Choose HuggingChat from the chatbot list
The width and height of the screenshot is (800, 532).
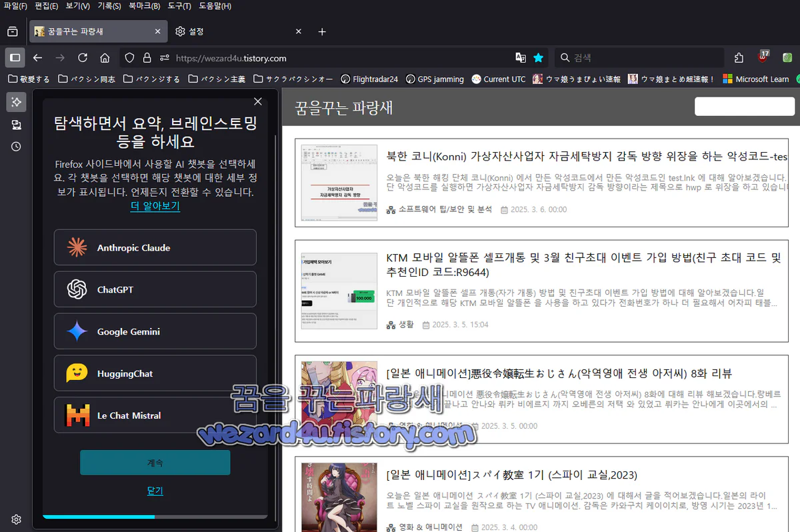click(x=155, y=373)
